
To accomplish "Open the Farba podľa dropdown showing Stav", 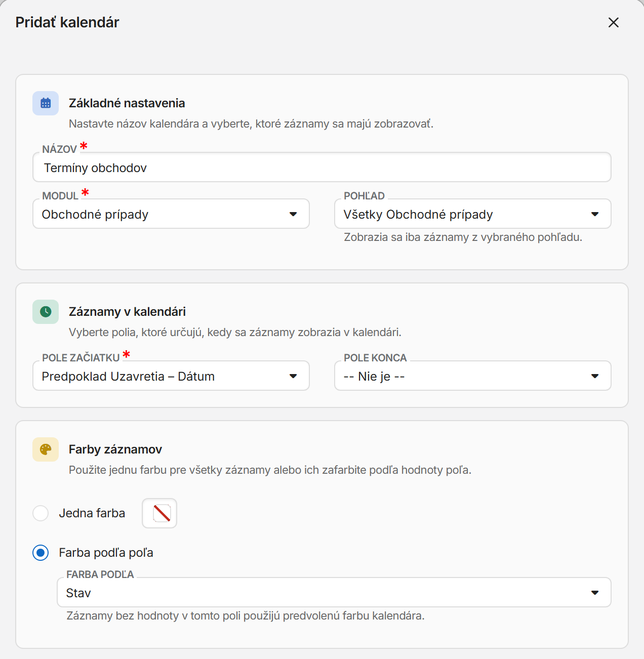I will [x=334, y=592].
